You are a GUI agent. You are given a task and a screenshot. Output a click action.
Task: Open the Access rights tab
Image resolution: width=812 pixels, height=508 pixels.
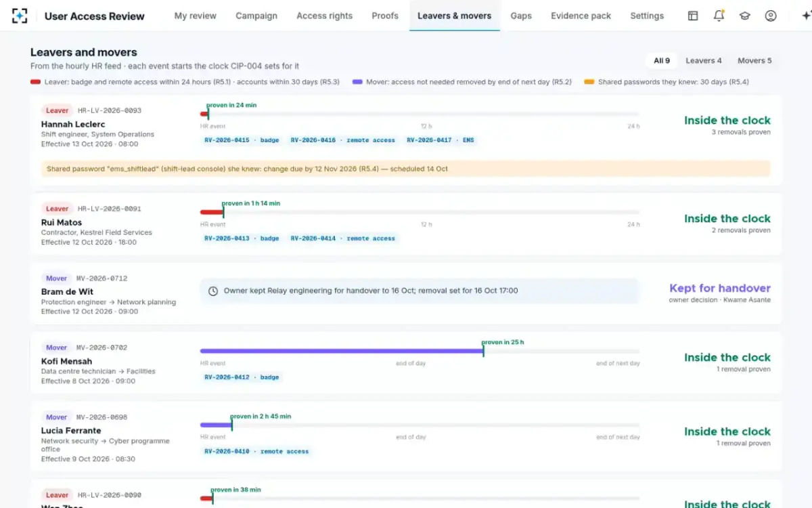[324, 16]
